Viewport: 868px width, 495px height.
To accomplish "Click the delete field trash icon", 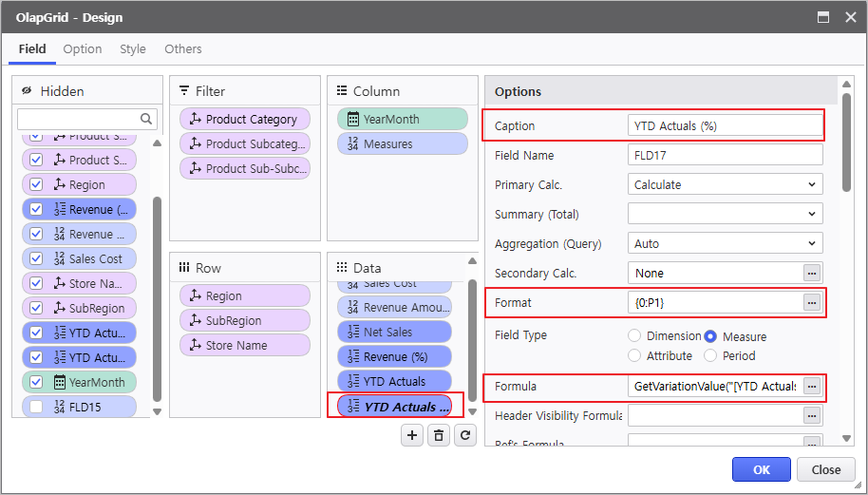I will pyautogui.click(x=438, y=435).
